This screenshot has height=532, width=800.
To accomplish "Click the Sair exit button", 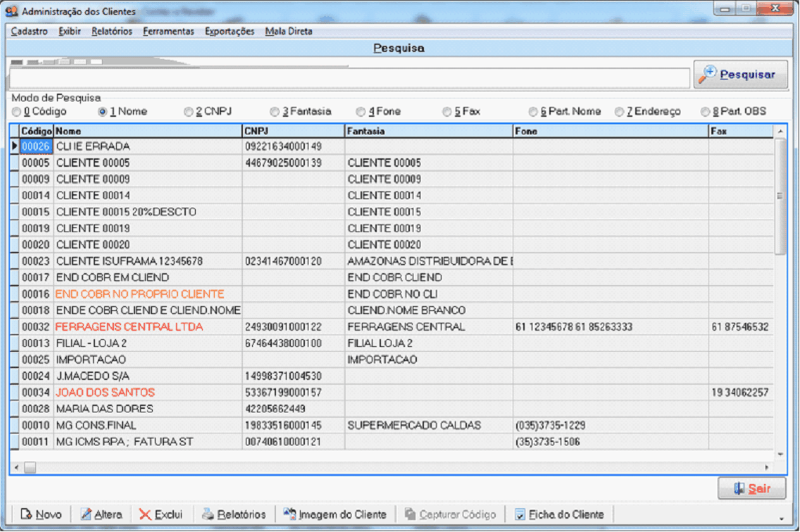I will click(x=751, y=488).
